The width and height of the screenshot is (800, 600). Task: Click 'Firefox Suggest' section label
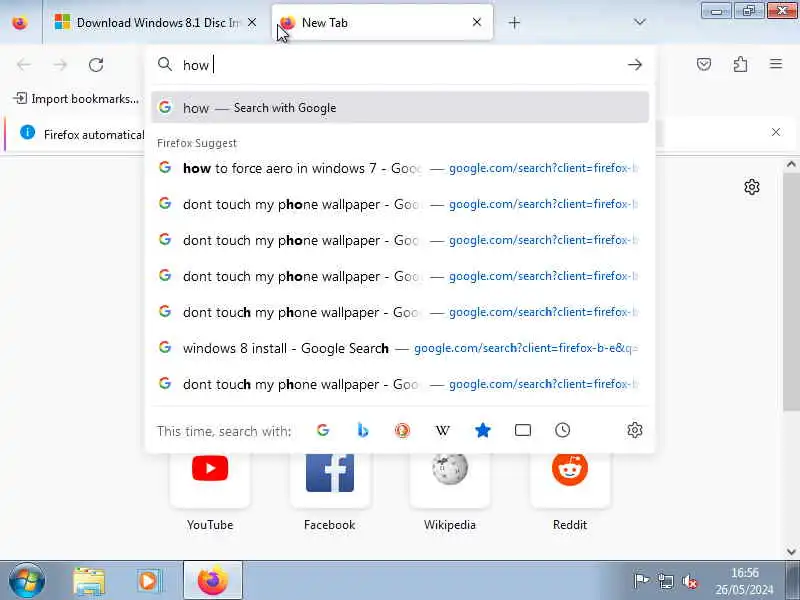(197, 143)
